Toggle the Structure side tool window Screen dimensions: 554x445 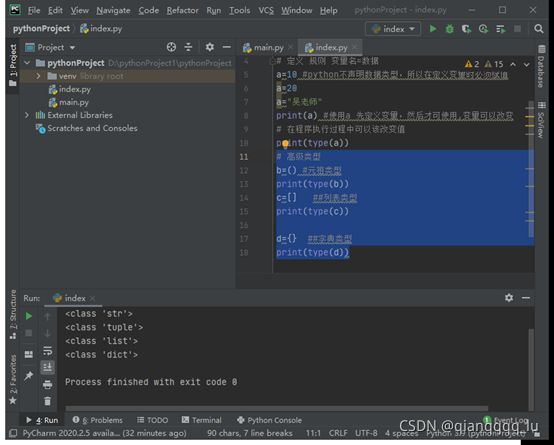coord(13,314)
